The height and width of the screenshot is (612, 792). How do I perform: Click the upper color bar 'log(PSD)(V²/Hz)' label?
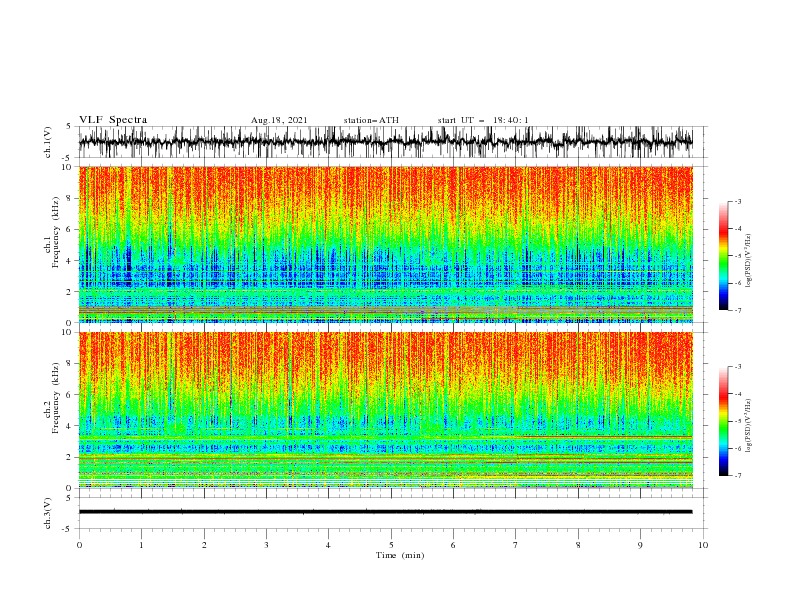[749, 261]
